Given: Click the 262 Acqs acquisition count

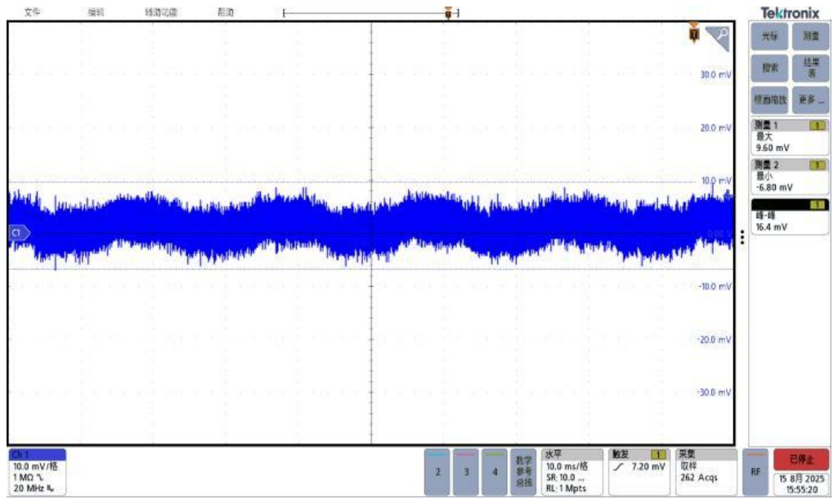Looking at the screenshot, I should coord(698,477).
